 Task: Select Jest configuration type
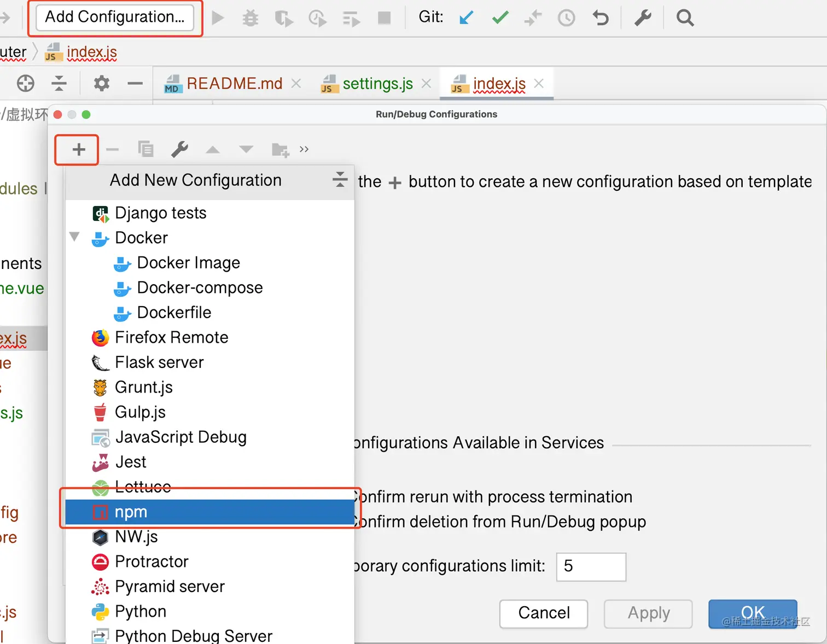click(210, 462)
